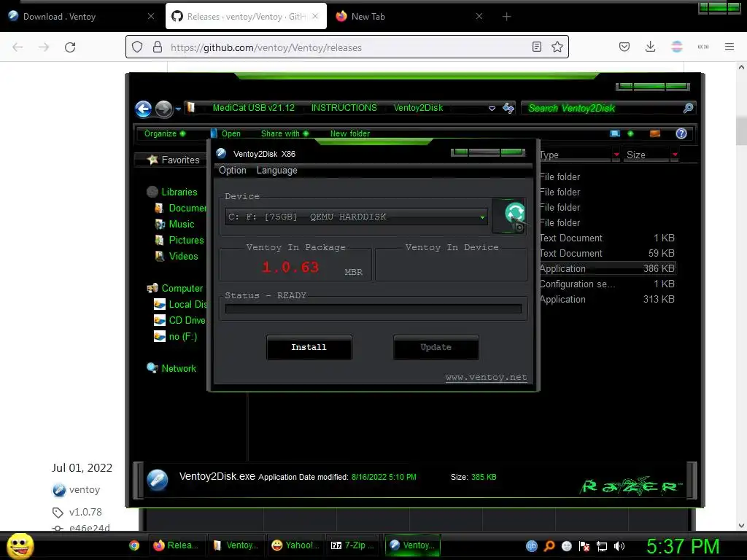
Task: Click the greyed Update button
Action: (436, 347)
